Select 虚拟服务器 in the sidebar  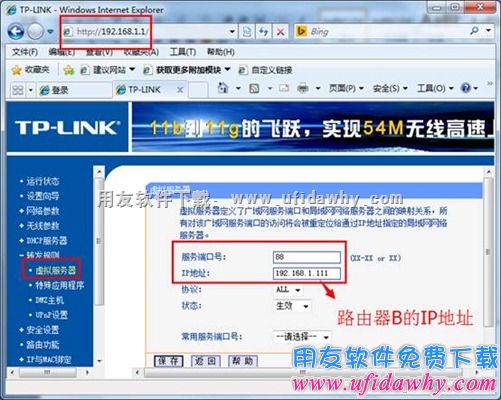pos(55,270)
